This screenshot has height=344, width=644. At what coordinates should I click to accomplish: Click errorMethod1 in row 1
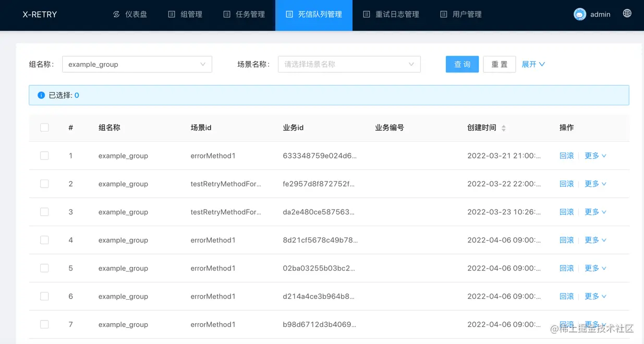click(x=213, y=156)
